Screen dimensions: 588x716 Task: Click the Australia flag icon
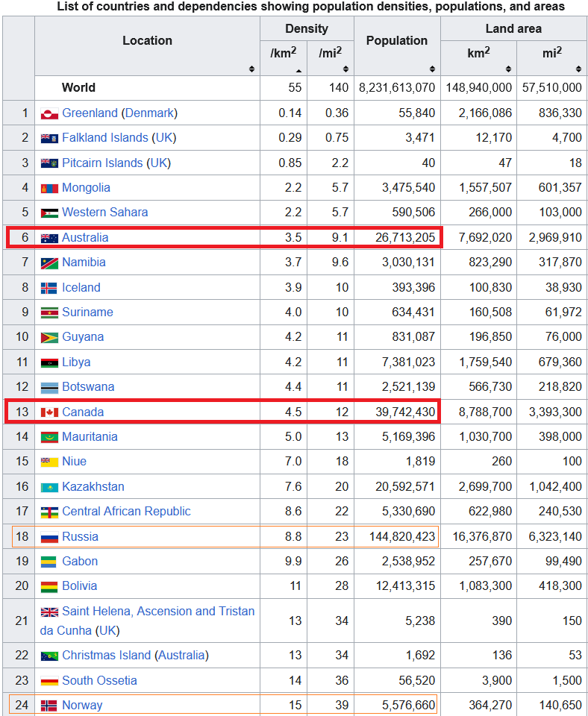tap(49, 238)
